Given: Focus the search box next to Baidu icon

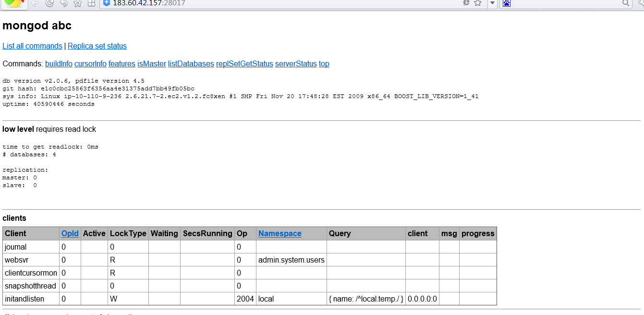Looking at the screenshot, I should [x=566, y=3].
